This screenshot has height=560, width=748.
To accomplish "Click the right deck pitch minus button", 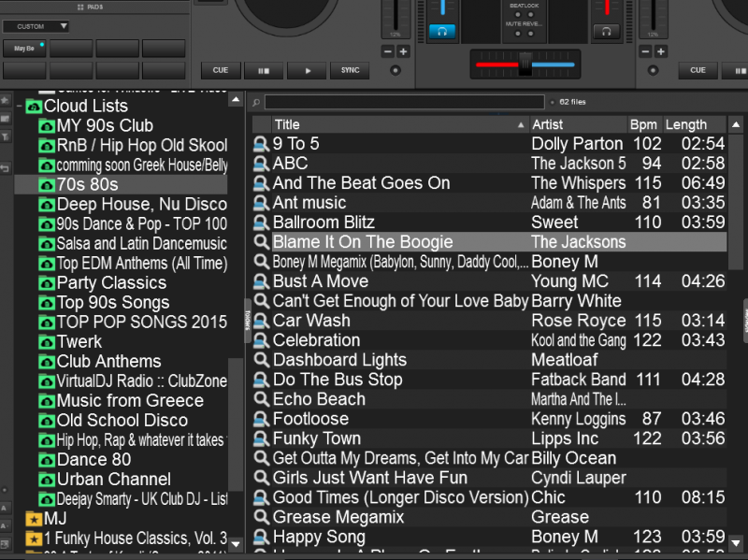I will tap(645, 51).
